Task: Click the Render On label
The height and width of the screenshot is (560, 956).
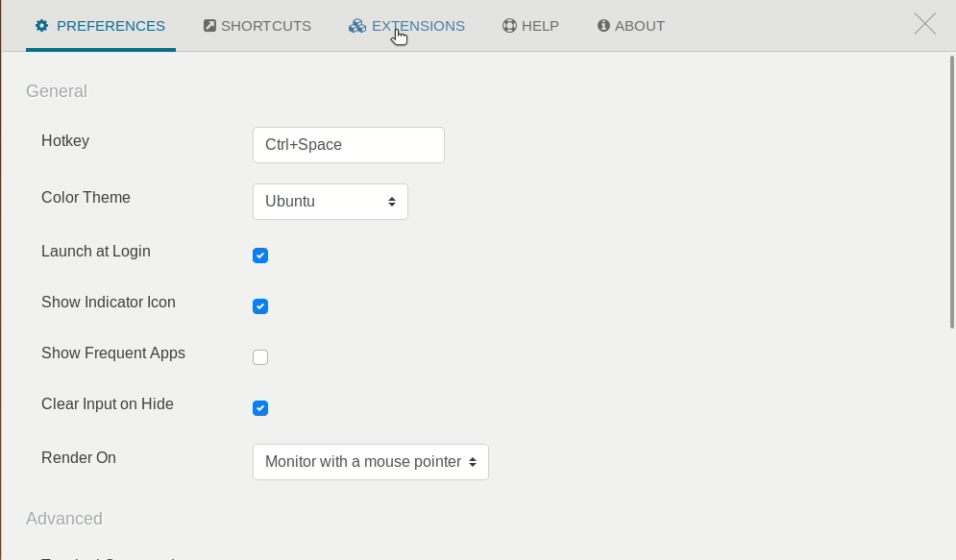Action: 79,457
